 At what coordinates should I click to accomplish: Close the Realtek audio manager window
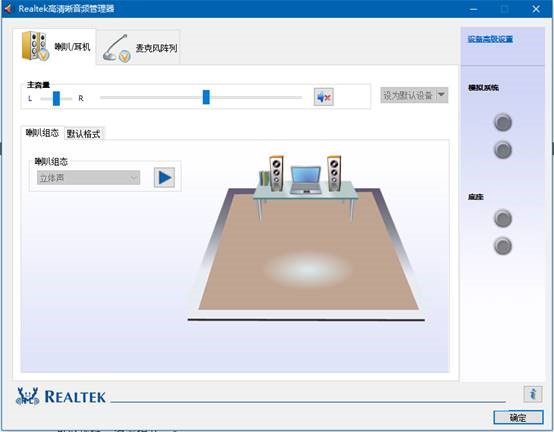tap(536, 9)
